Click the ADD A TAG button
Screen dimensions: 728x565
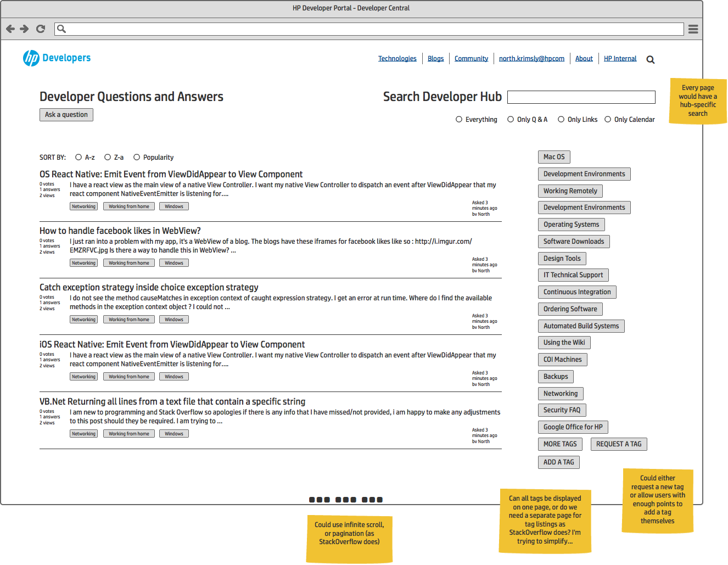(x=559, y=462)
